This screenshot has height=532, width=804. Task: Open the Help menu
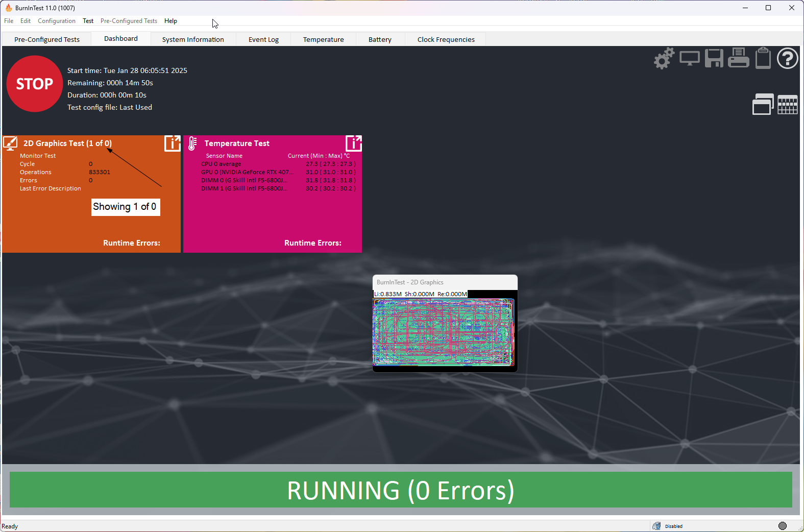[170, 21]
